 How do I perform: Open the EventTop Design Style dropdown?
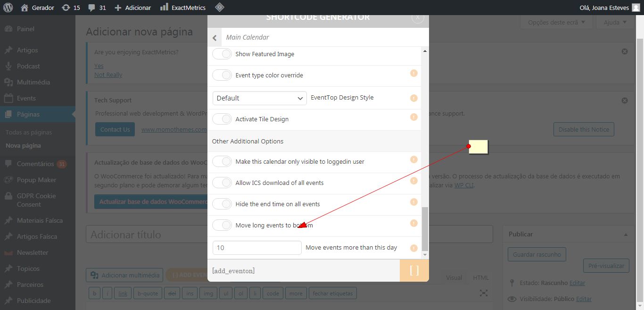coord(260,98)
